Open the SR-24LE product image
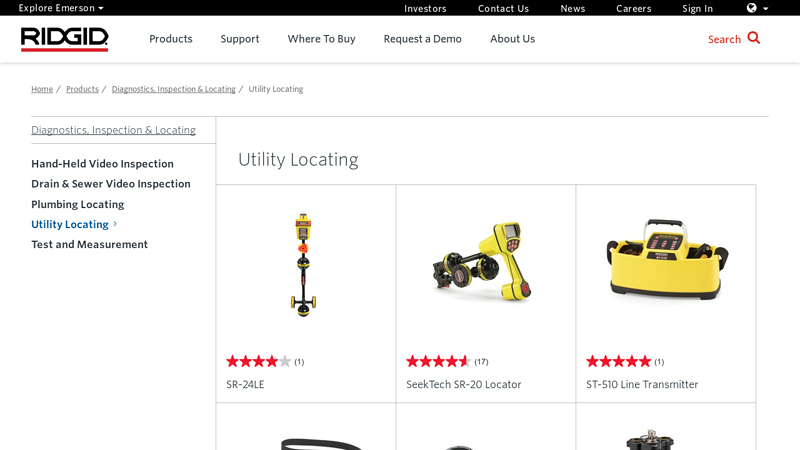The height and width of the screenshot is (450, 800). (x=304, y=265)
